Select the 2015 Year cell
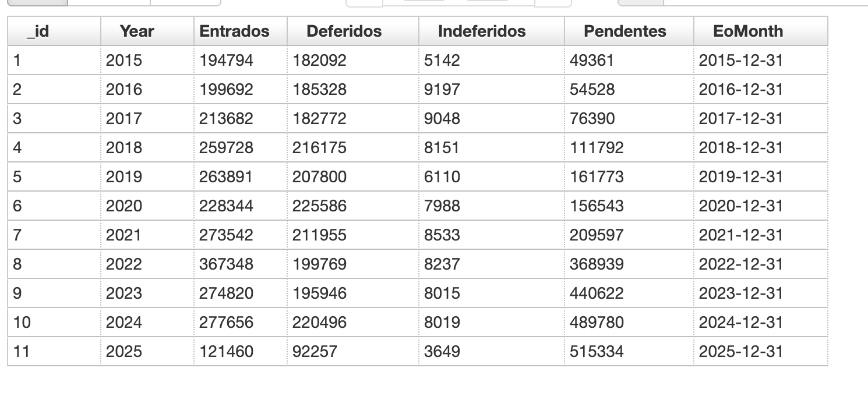 [124, 61]
